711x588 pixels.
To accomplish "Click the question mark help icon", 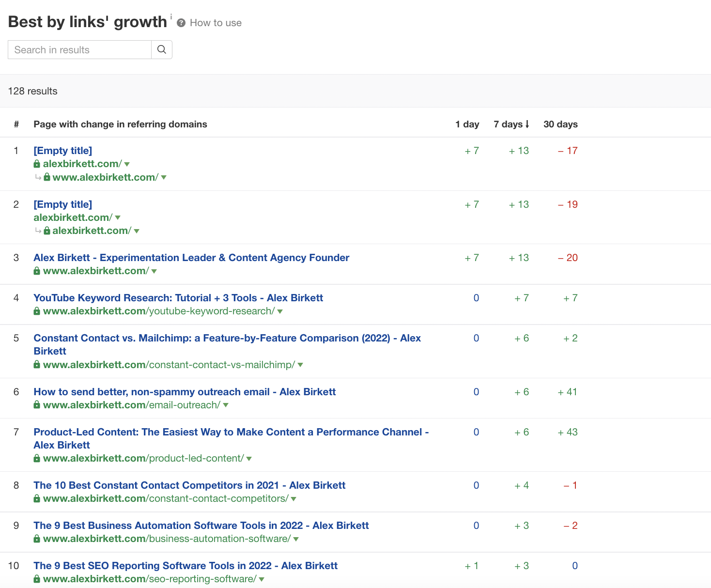I will 181,23.
